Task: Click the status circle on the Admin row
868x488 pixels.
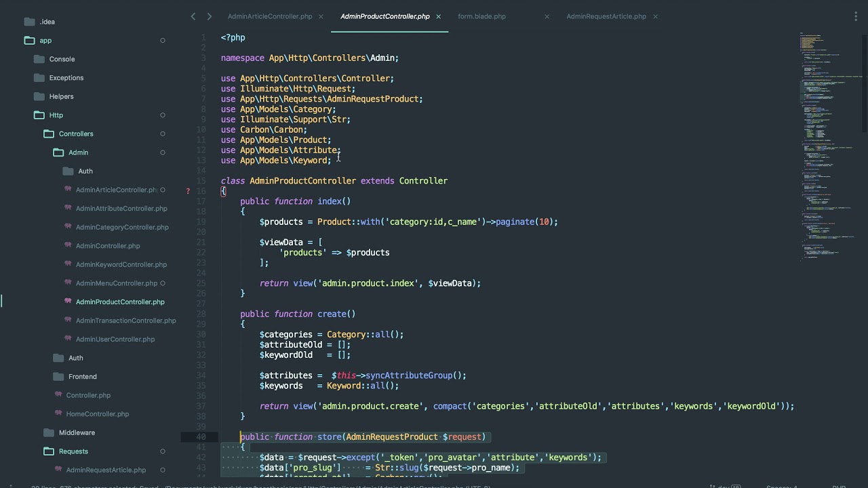Action: tap(162, 152)
